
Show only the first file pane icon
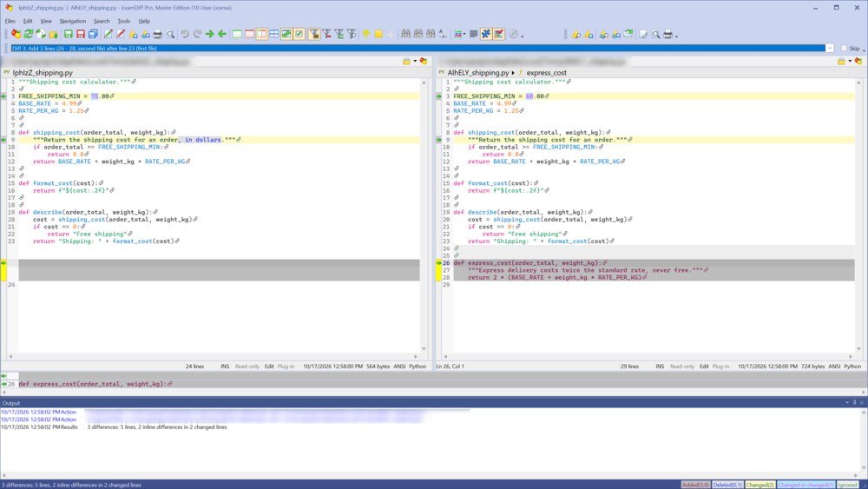point(237,35)
